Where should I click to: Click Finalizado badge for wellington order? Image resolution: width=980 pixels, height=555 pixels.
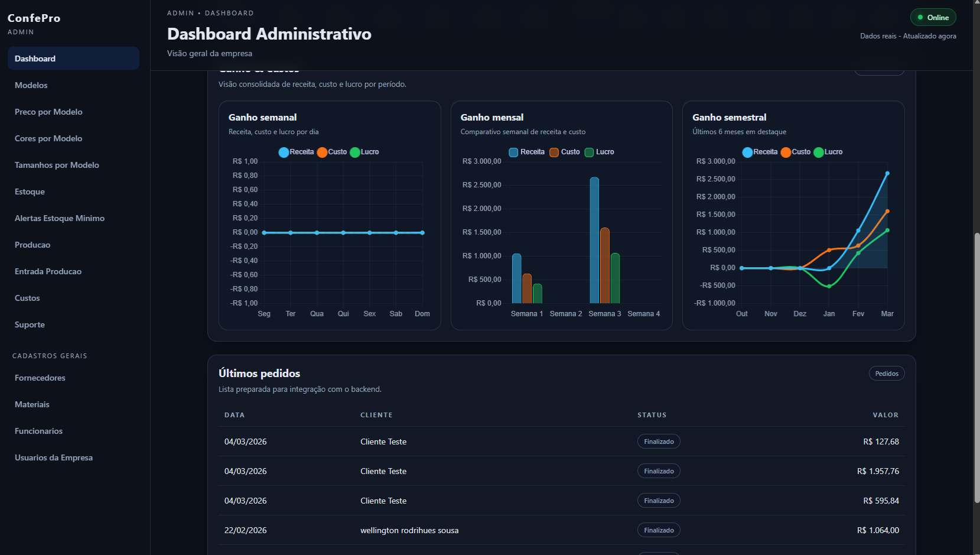pos(659,530)
